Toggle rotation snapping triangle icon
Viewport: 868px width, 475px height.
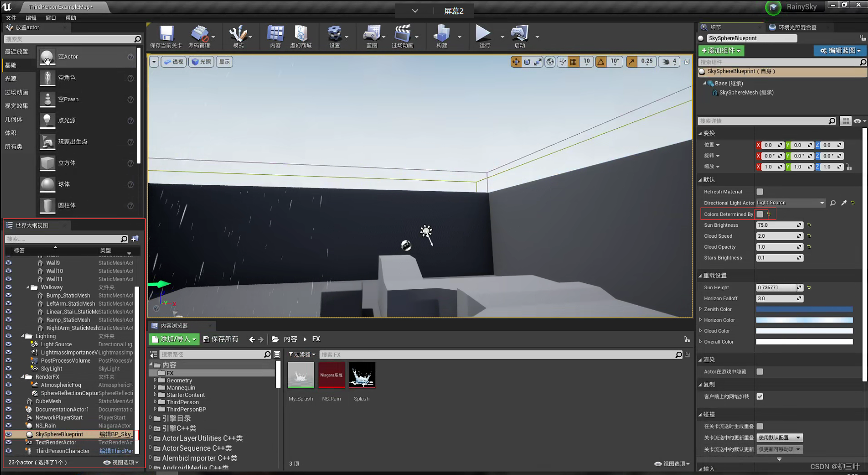[601, 62]
